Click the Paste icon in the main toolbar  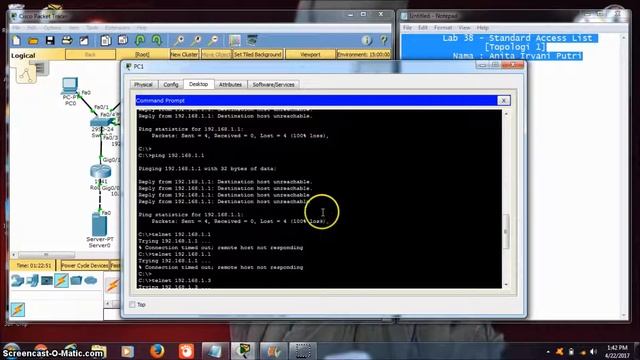click(x=122, y=40)
